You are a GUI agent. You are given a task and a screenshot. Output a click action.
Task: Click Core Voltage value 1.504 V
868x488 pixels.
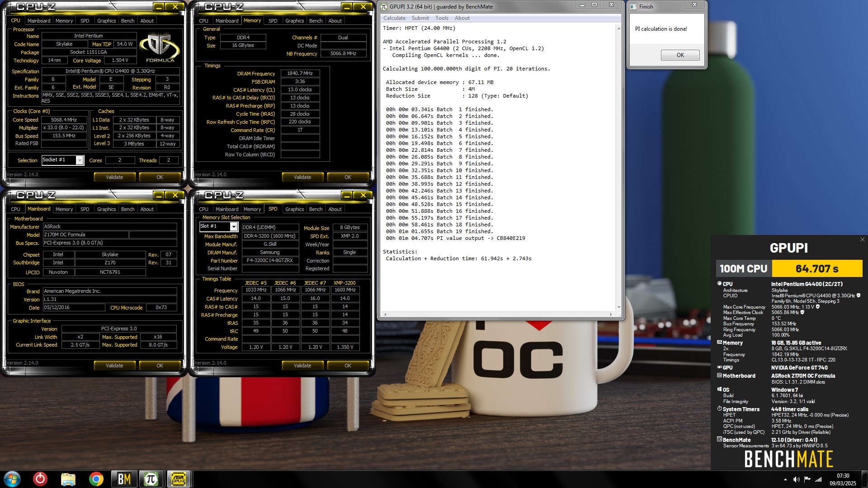click(x=120, y=60)
